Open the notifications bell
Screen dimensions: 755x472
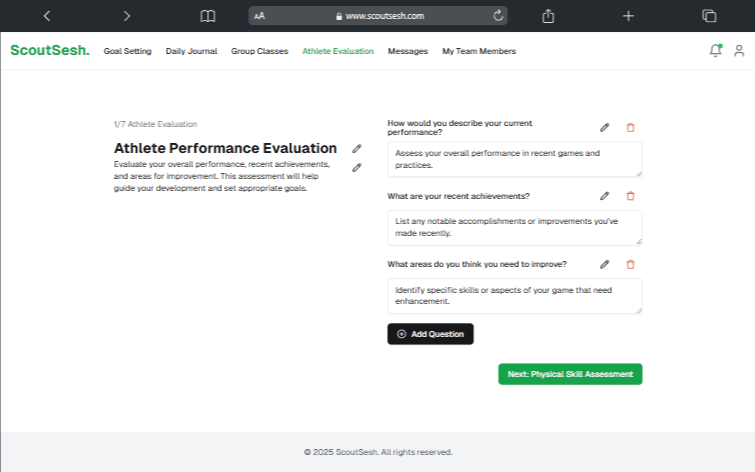click(715, 50)
